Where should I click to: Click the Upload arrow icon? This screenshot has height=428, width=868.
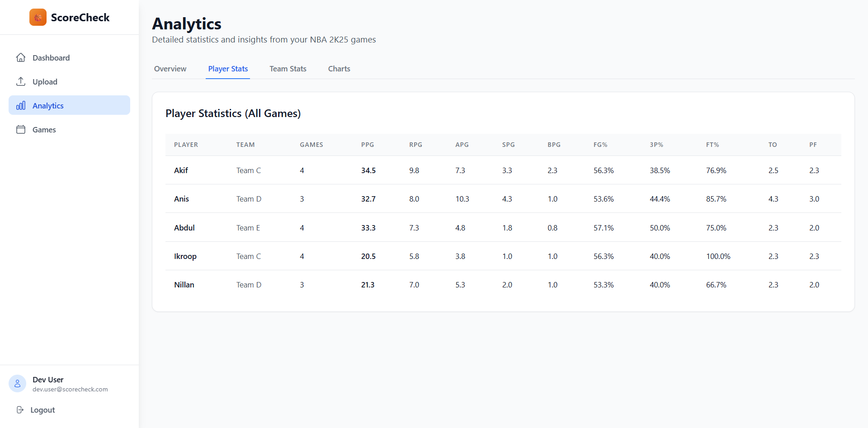(21, 82)
